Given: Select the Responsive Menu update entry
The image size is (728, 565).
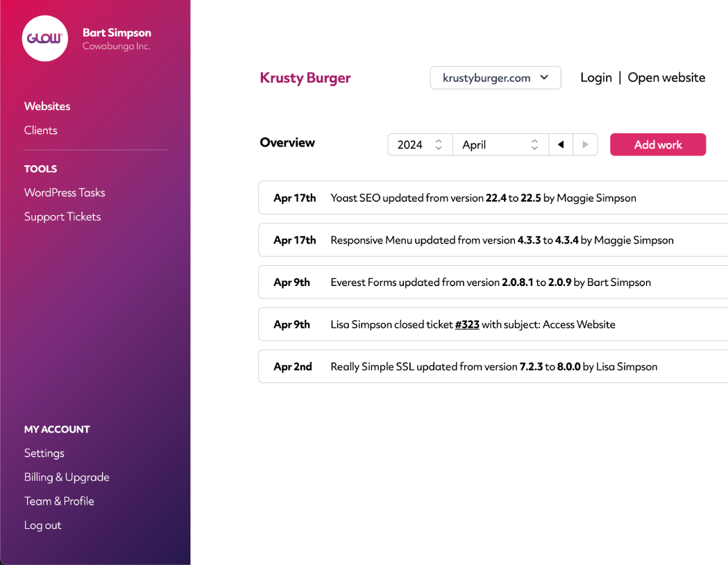Looking at the screenshot, I should [493, 240].
